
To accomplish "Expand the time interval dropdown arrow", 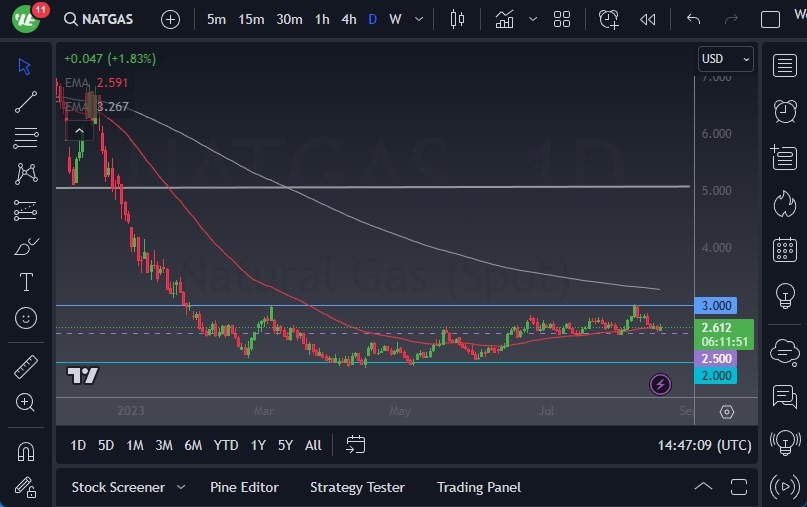I will (x=418, y=19).
